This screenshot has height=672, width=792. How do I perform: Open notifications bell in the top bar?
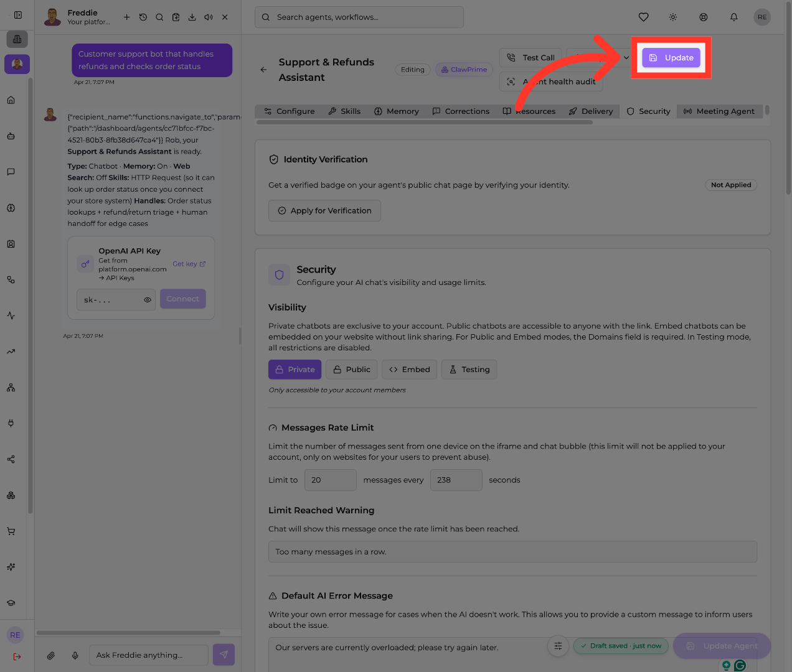tap(734, 17)
